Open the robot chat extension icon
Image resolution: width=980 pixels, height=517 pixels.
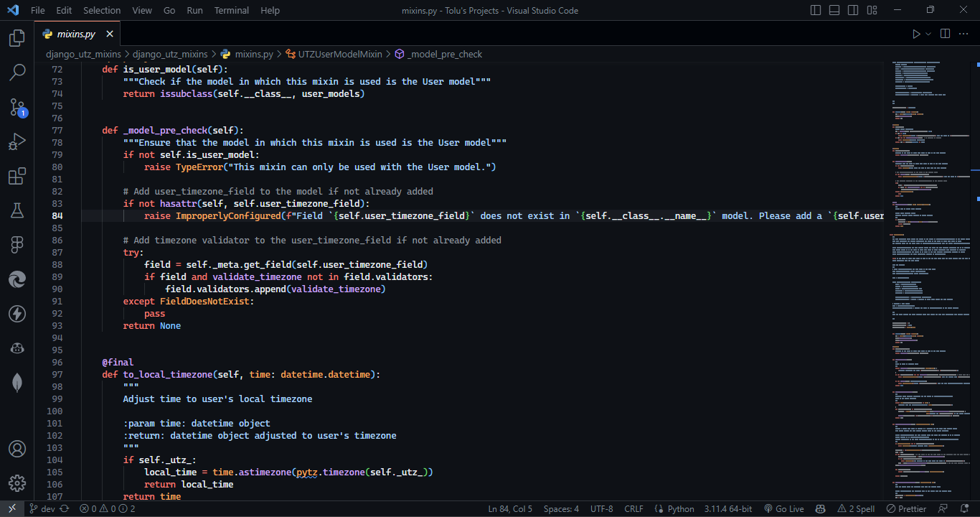tap(17, 348)
